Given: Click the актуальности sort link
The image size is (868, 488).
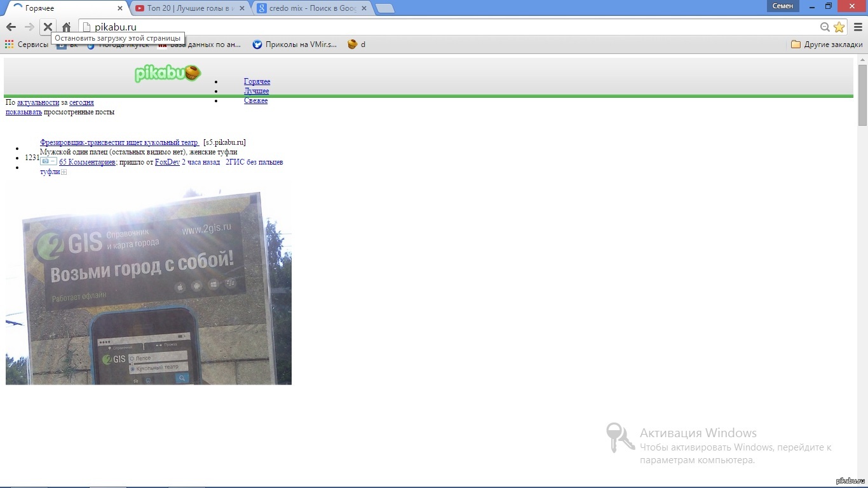Looking at the screenshot, I should [x=38, y=102].
